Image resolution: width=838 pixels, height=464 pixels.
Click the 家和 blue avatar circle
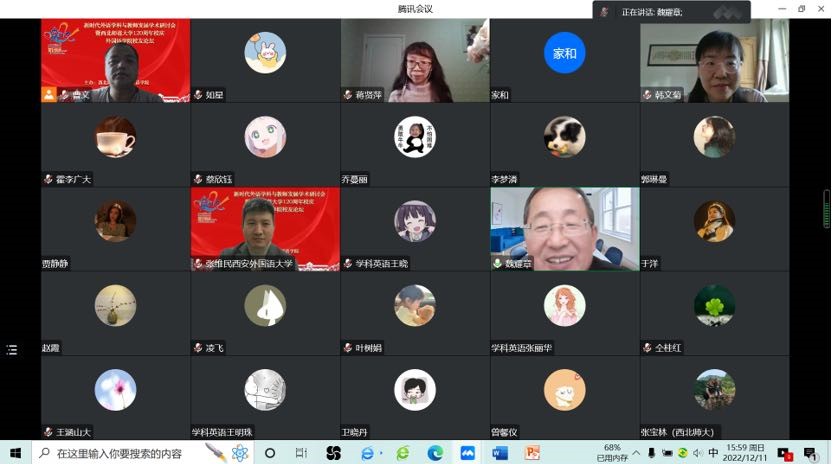coord(564,53)
